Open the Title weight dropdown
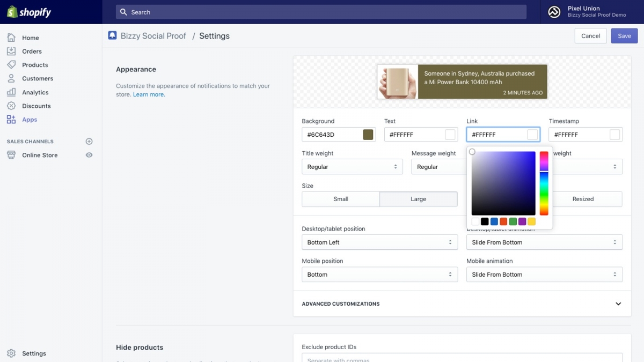 pyautogui.click(x=352, y=167)
